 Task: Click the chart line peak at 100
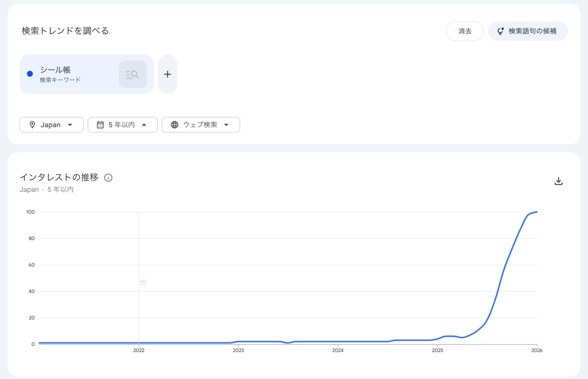tap(537, 212)
